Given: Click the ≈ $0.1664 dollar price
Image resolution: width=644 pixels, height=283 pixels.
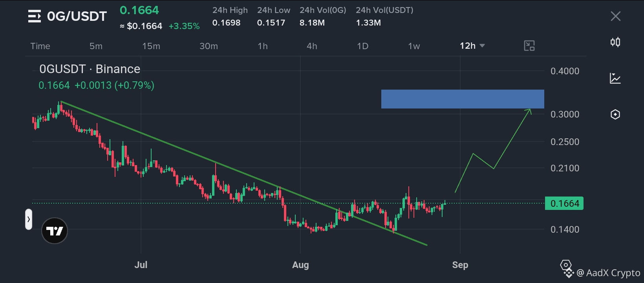Looking at the screenshot, I should [141, 26].
